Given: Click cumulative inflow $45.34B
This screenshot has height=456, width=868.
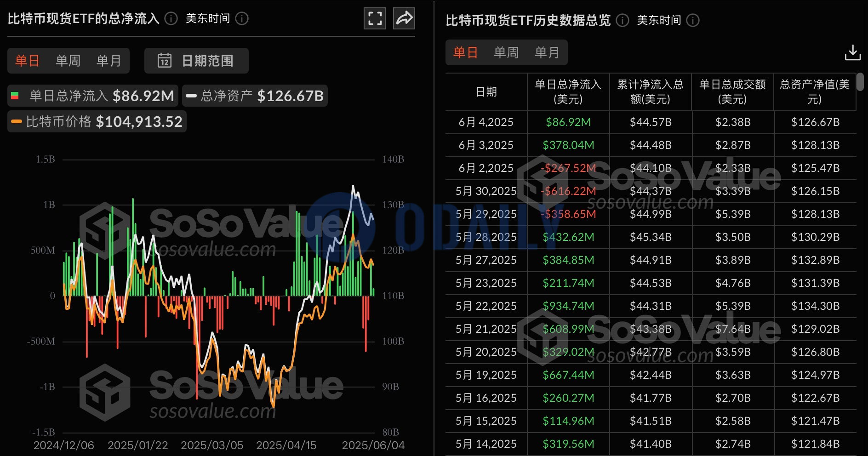Looking at the screenshot, I should pyautogui.click(x=651, y=237).
